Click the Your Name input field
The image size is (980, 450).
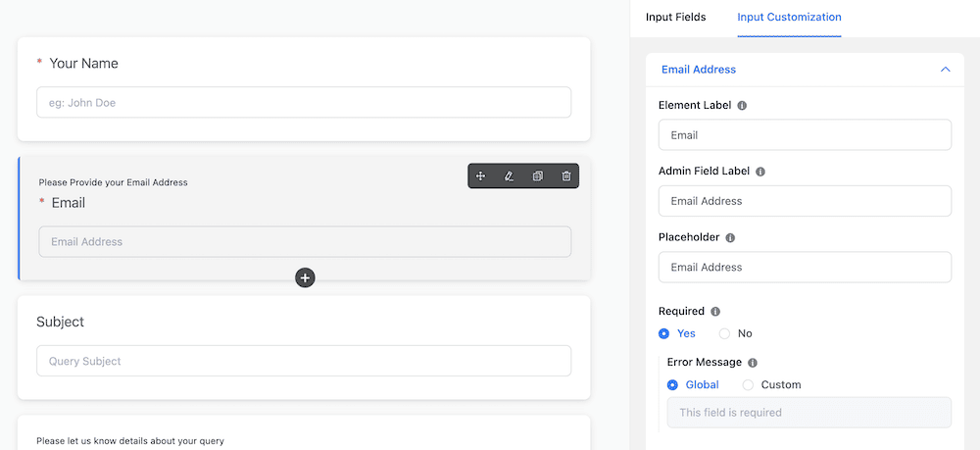pyautogui.click(x=304, y=103)
